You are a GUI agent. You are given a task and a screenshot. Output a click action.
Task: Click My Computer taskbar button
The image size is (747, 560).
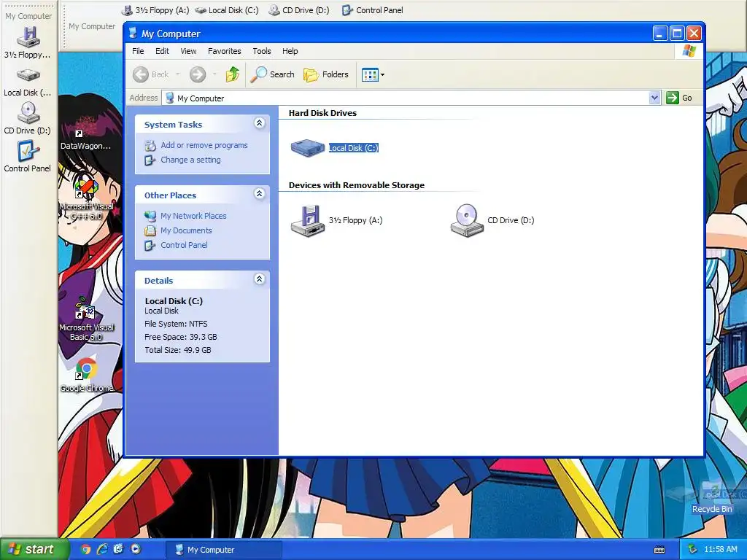click(x=224, y=550)
